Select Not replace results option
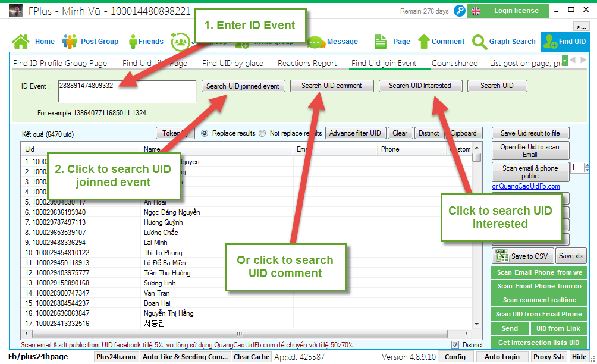This screenshot has height=364, width=597. coord(262,133)
